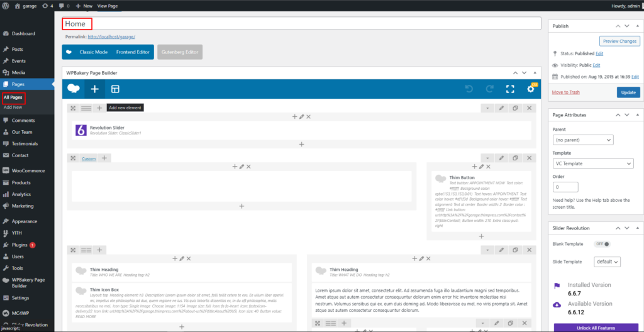Screen dimensions: 644x332
Task: Open the Parent page dropdown
Action: coord(583,140)
